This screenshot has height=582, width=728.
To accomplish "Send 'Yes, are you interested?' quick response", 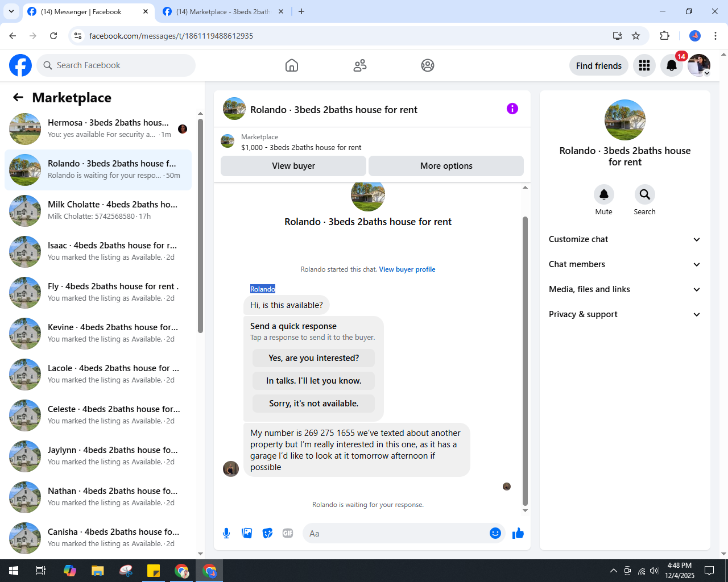I will coord(314,358).
